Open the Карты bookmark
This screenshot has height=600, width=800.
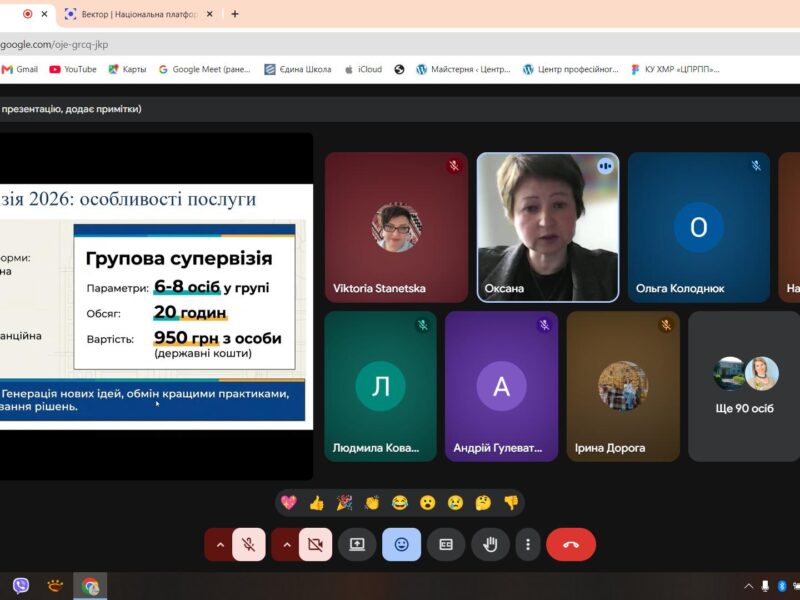(128, 69)
